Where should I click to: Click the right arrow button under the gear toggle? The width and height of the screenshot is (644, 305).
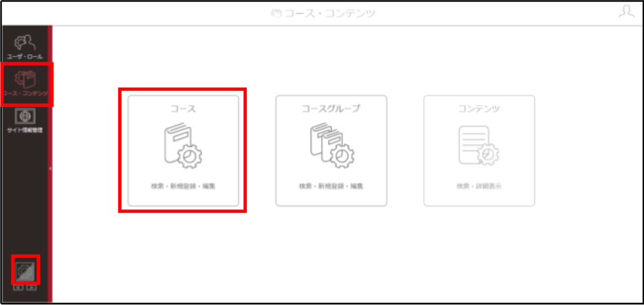[x=31, y=287]
